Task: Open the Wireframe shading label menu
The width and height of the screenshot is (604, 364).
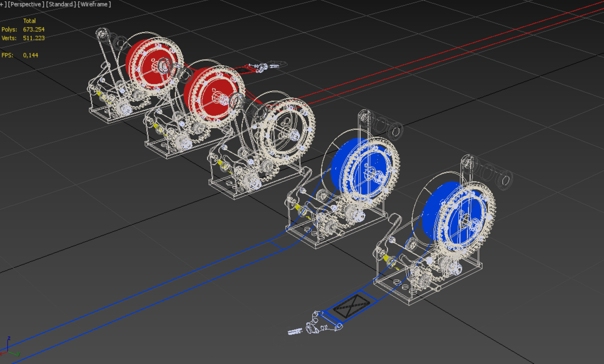Action: click(94, 4)
